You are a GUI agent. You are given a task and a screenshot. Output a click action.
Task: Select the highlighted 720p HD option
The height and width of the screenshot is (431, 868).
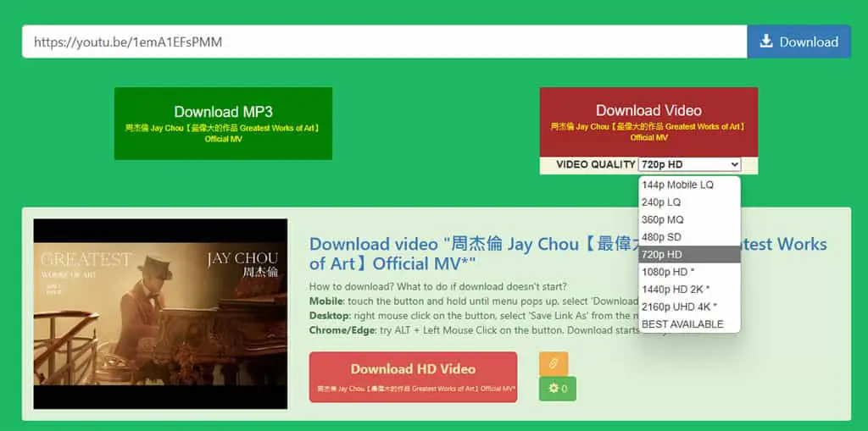click(689, 255)
